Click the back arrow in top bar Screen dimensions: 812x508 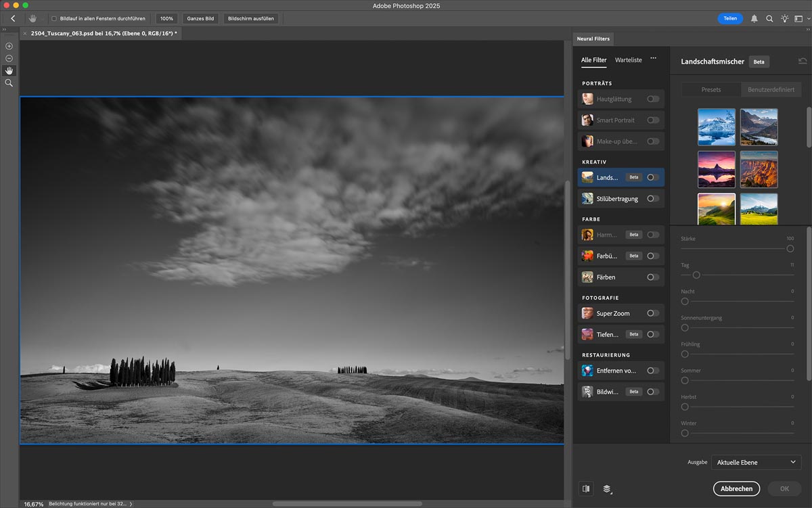(13, 18)
